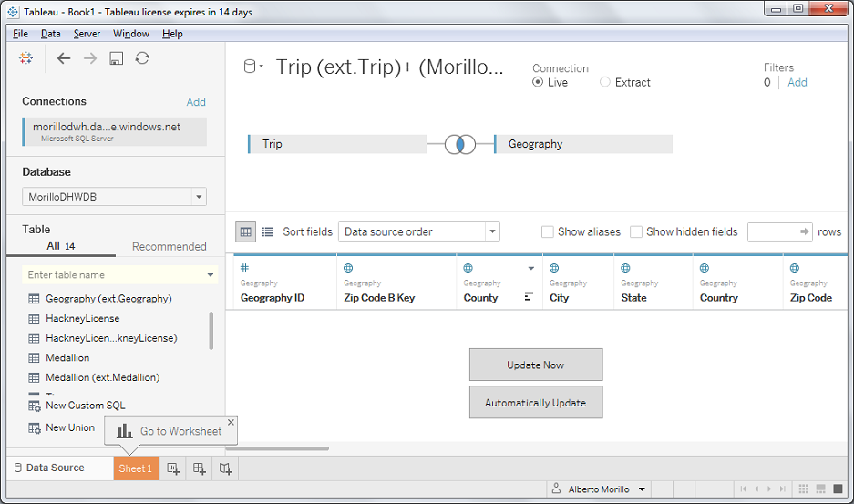The width and height of the screenshot is (854, 504).
Task: Click the Update Now button
Action: click(x=536, y=365)
